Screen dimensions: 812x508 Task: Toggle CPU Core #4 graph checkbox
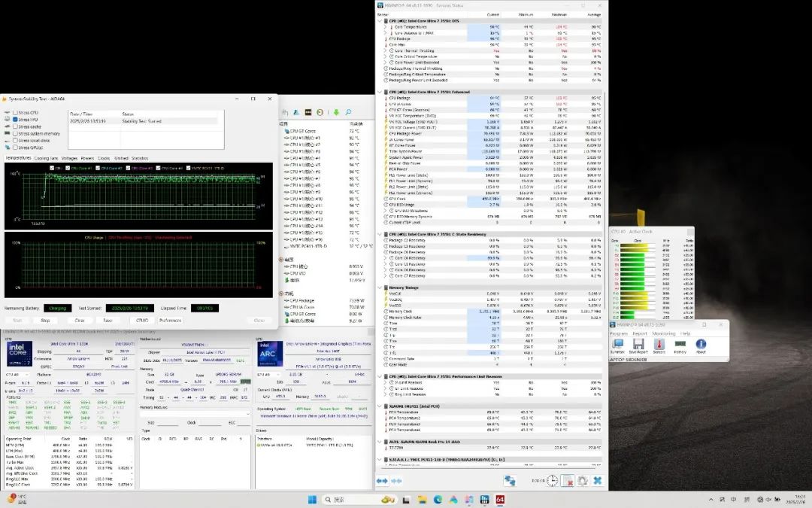point(159,168)
